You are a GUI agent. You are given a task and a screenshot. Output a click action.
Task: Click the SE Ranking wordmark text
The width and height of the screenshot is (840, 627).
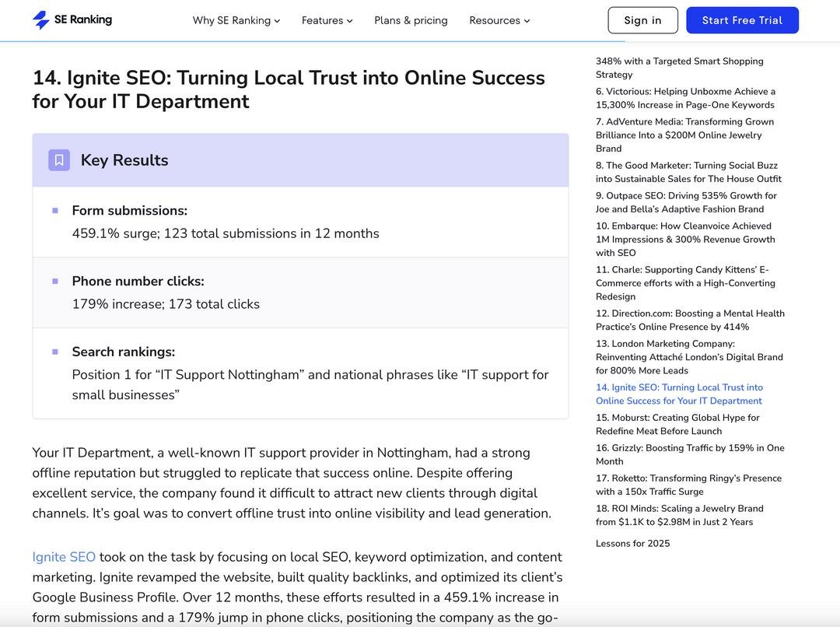(x=83, y=19)
